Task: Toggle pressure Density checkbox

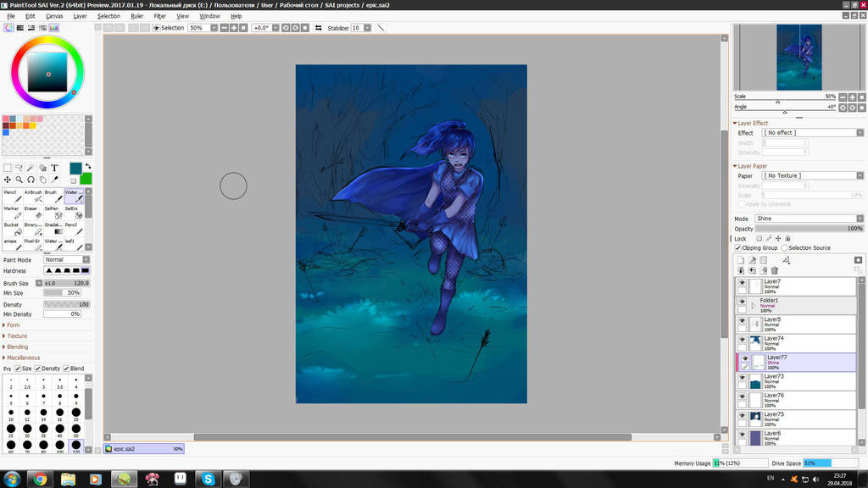Action: [x=37, y=369]
